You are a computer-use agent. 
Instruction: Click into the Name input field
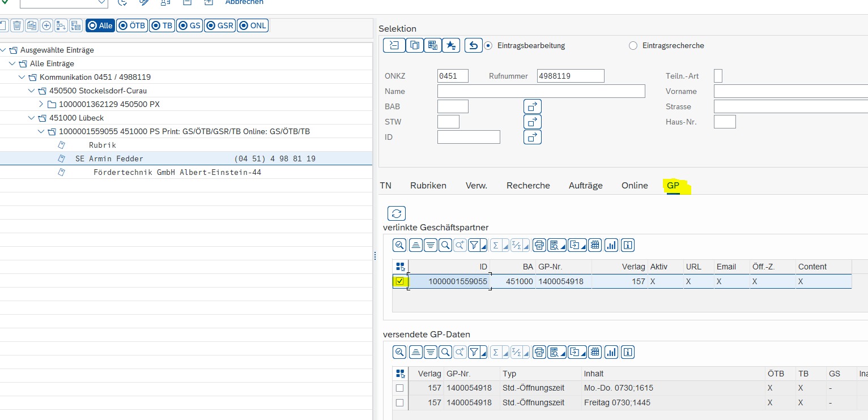tap(541, 91)
